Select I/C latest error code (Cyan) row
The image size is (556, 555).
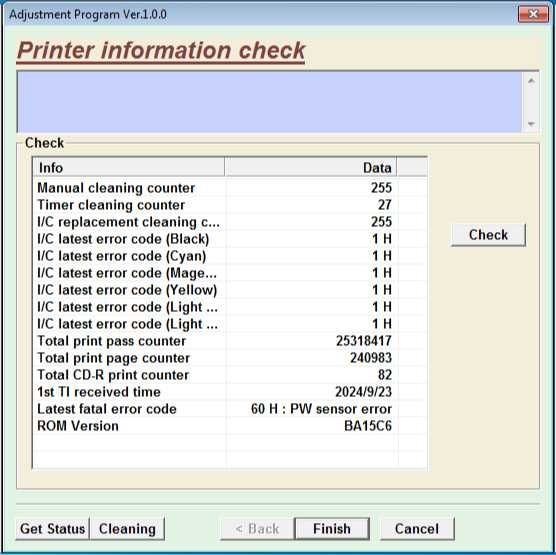click(x=230, y=256)
